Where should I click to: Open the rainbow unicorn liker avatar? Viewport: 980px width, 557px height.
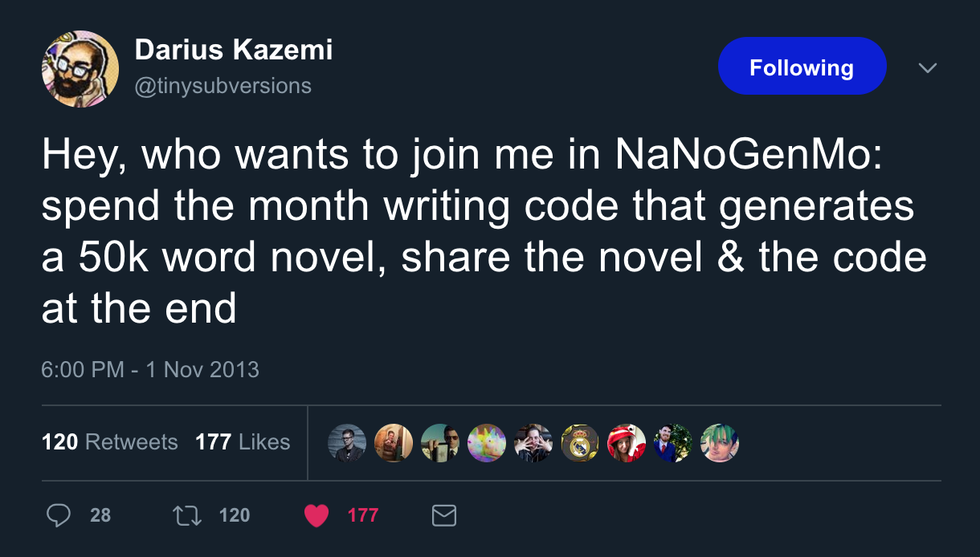[487, 443]
